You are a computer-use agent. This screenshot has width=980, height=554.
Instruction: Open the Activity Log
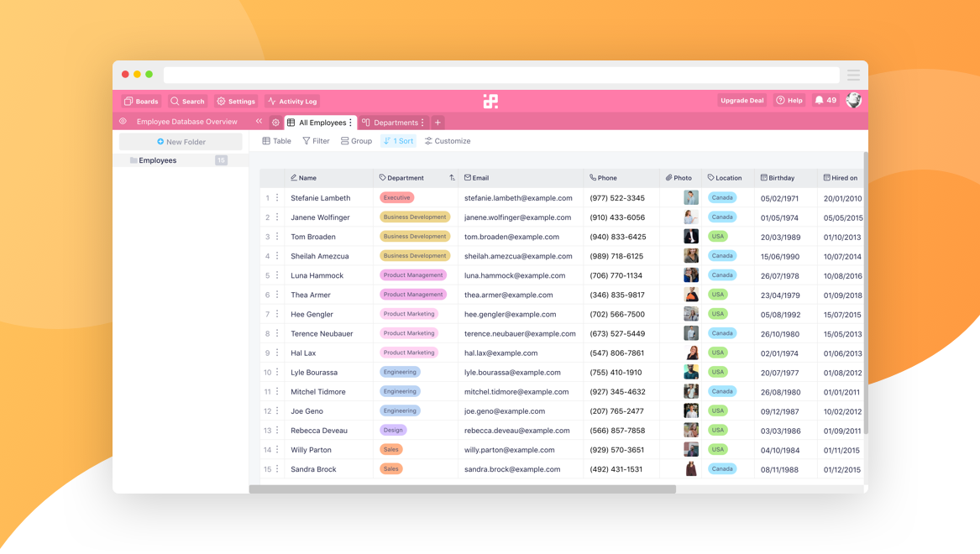pos(292,102)
